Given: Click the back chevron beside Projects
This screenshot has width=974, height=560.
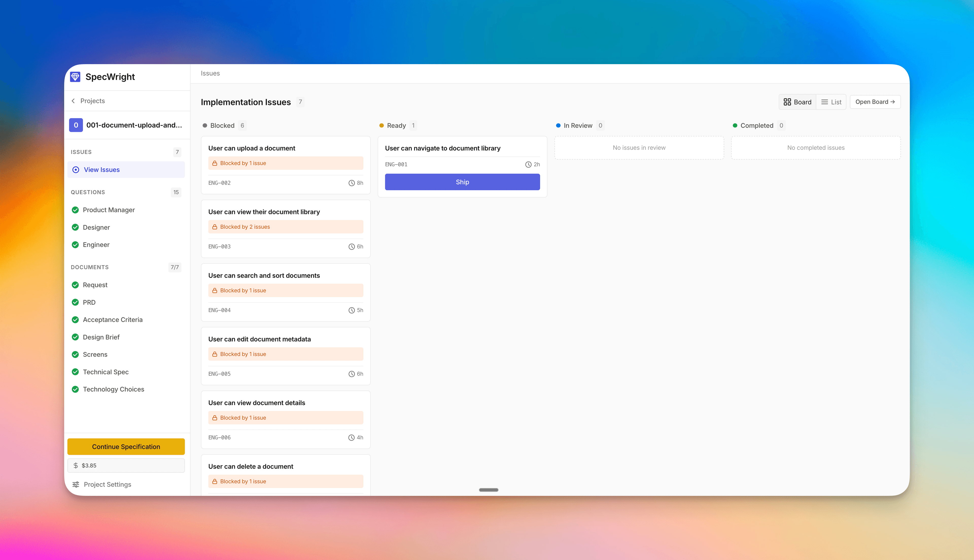Looking at the screenshot, I should (73, 101).
